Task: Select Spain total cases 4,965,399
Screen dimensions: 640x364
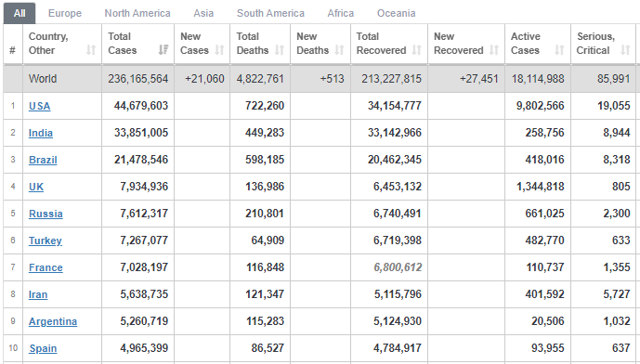Action: 144,348
